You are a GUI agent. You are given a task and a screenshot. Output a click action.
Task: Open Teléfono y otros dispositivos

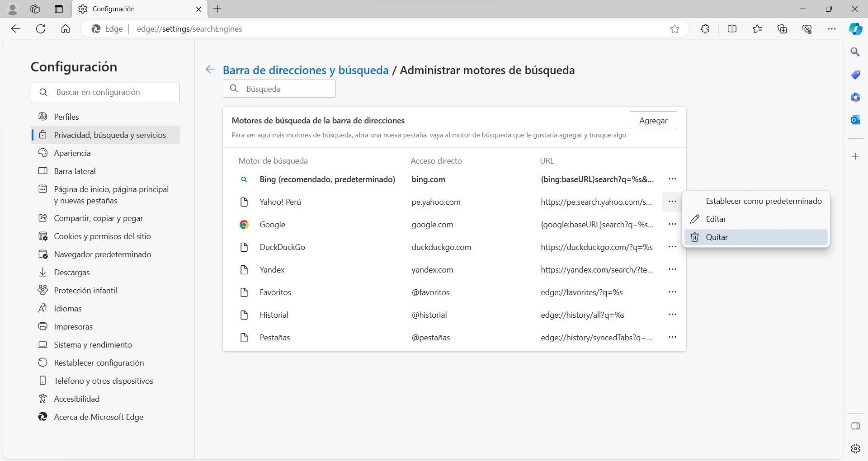(x=105, y=381)
